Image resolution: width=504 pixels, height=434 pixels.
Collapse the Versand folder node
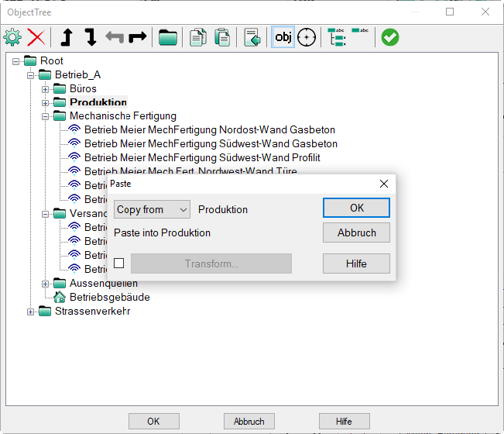pyautogui.click(x=45, y=214)
